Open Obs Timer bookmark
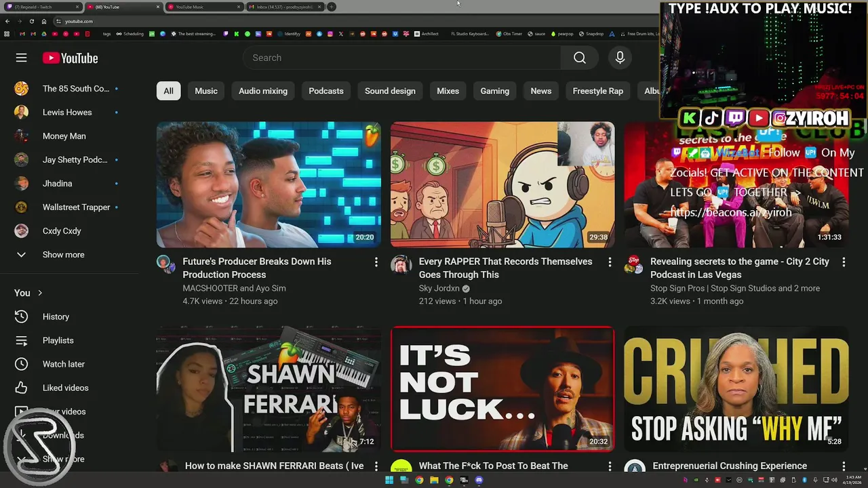This screenshot has height=488, width=868. (509, 34)
